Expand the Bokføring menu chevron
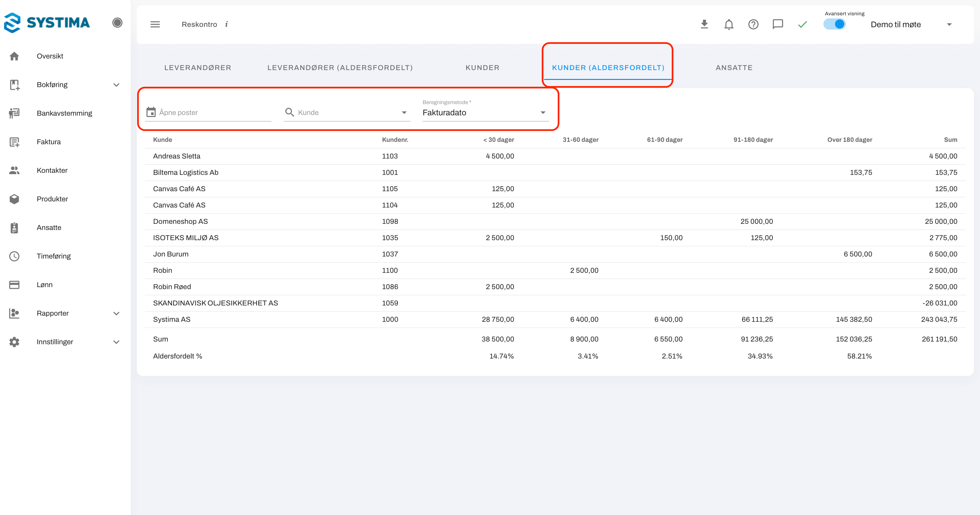The image size is (980, 515). click(x=116, y=85)
